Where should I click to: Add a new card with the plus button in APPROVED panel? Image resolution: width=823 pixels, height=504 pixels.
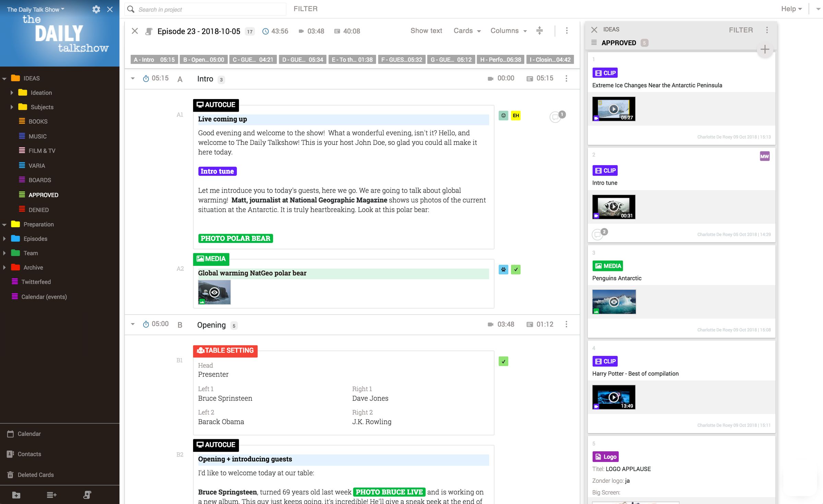click(764, 49)
